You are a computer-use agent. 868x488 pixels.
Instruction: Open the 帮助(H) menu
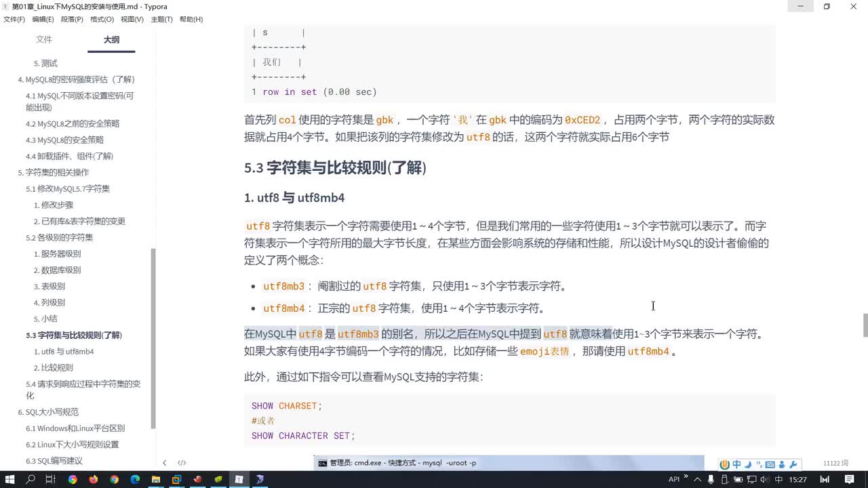click(191, 19)
